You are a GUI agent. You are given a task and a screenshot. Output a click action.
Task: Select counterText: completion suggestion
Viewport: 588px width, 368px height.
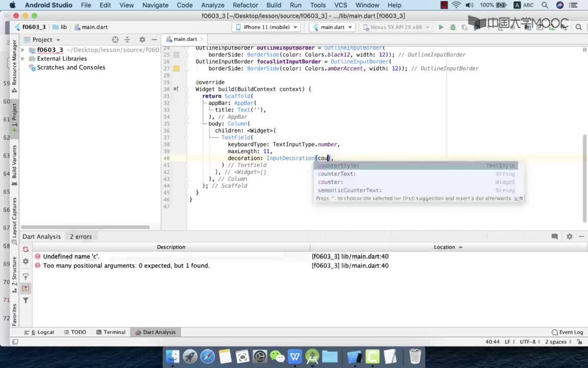[x=416, y=174]
